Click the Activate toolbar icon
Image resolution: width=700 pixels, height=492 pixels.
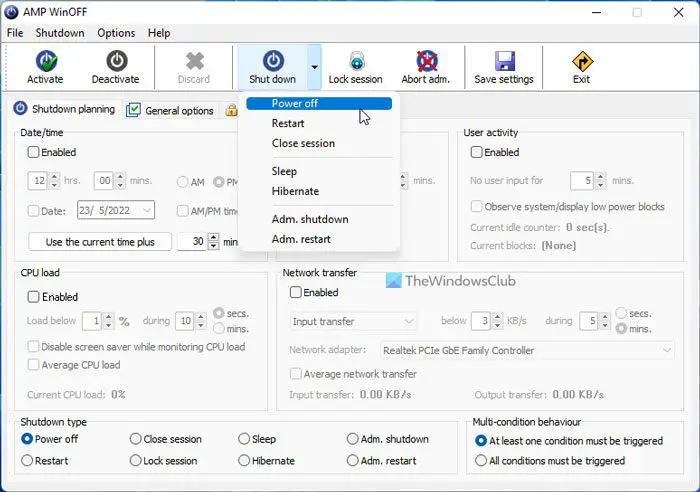pos(46,61)
